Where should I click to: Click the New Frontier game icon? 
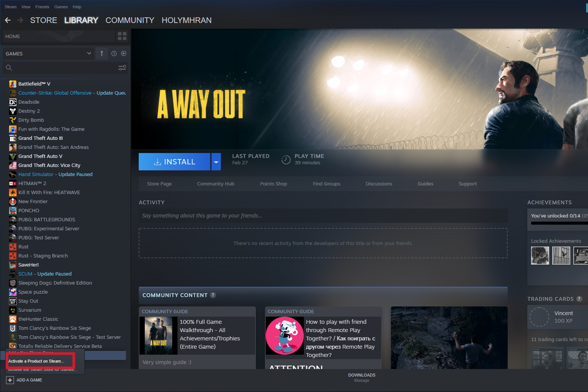[x=13, y=202]
